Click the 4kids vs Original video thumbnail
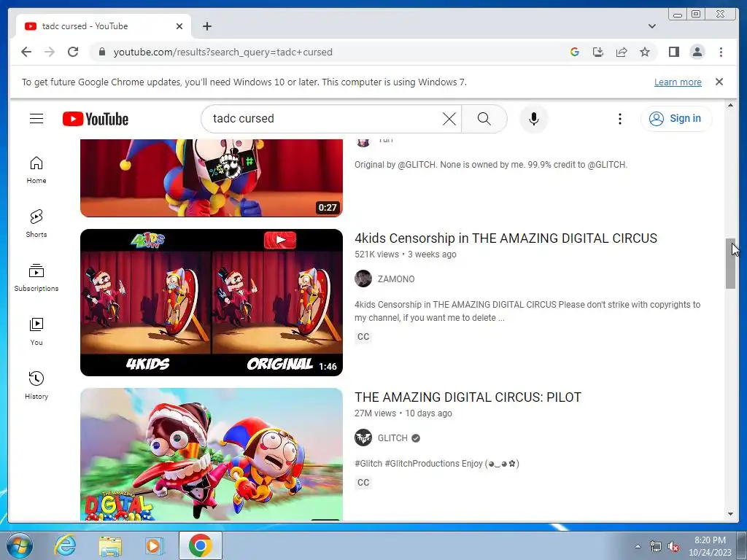The width and height of the screenshot is (747, 560). pos(211,303)
